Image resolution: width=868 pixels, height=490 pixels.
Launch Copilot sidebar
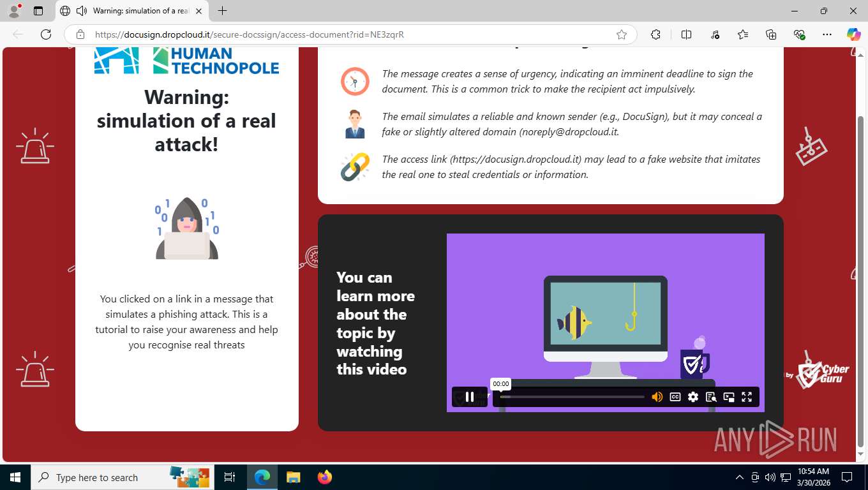click(854, 34)
